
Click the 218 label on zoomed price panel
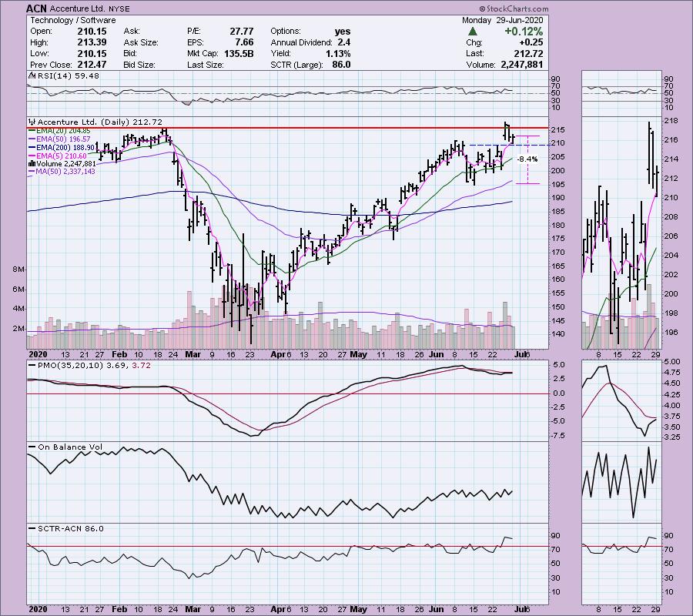coord(670,121)
